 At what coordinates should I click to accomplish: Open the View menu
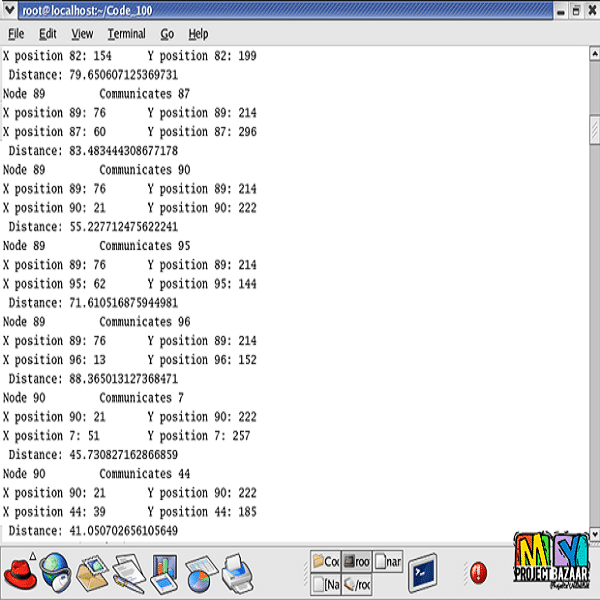[x=82, y=34]
